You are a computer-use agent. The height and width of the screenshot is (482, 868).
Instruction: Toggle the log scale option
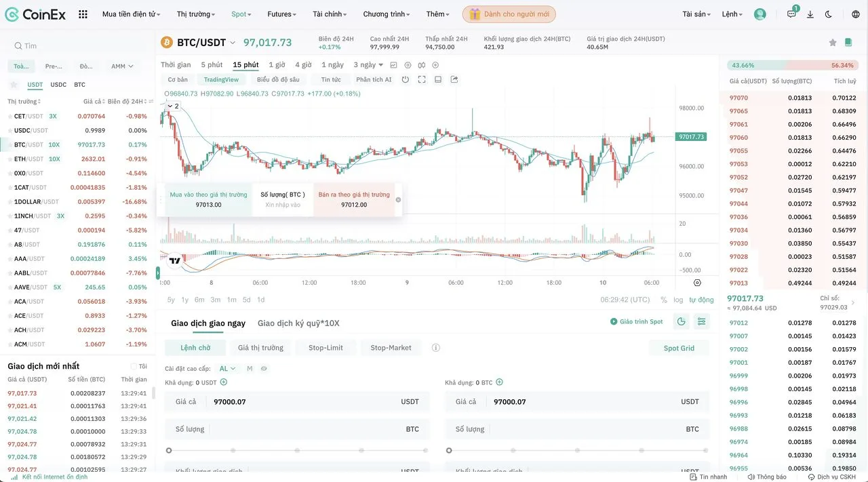point(678,300)
